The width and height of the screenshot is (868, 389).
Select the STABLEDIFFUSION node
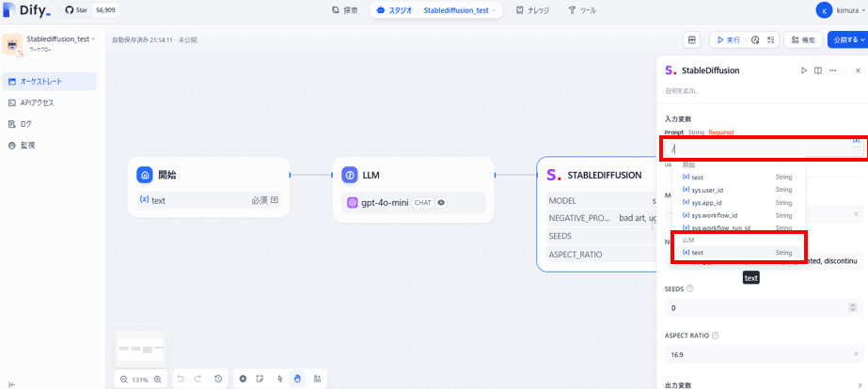(x=596, y=214)
